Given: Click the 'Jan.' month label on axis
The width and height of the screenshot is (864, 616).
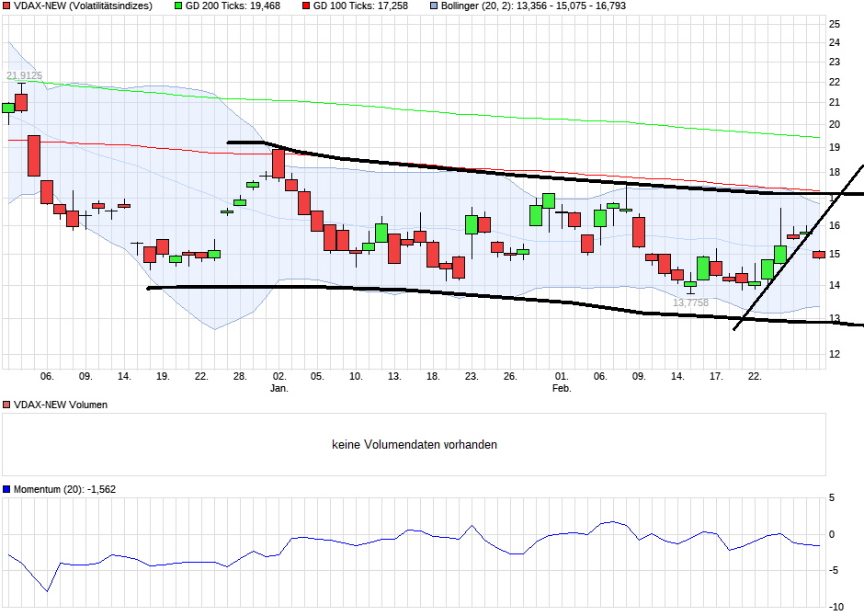Looking at the screenshot, I should [x=279, y=388].
